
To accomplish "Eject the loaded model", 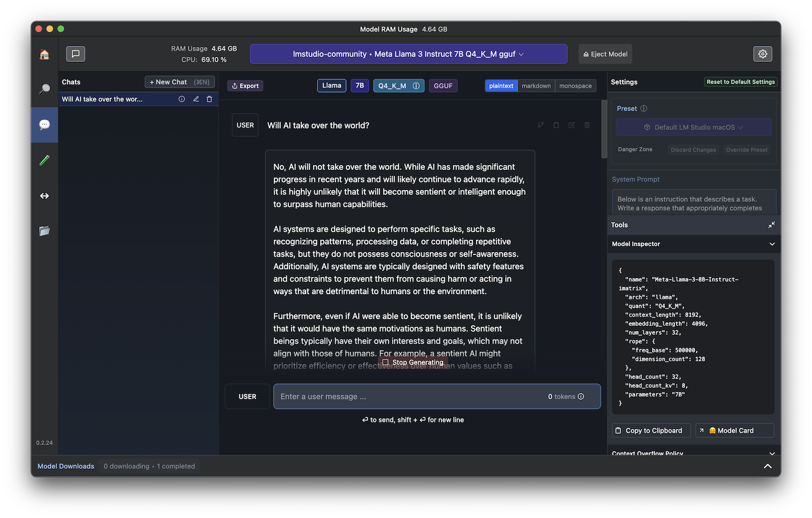I will tap(605, 54).
